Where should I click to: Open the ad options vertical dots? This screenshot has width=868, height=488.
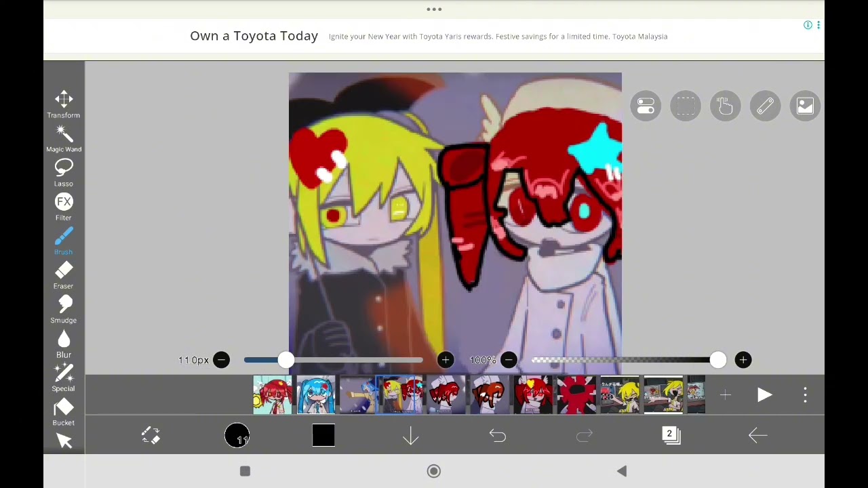click(818, 25)
